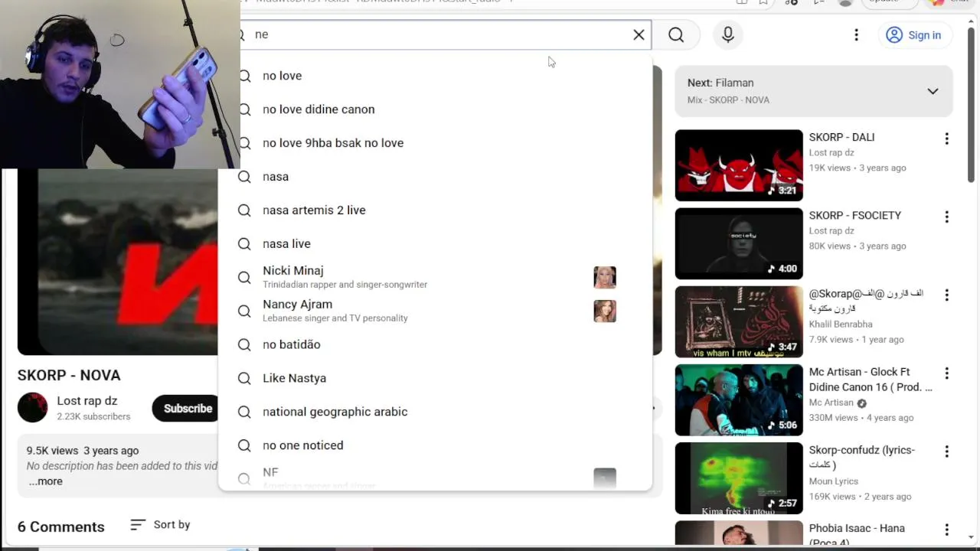Click the search magnifier button

(676, 34)
